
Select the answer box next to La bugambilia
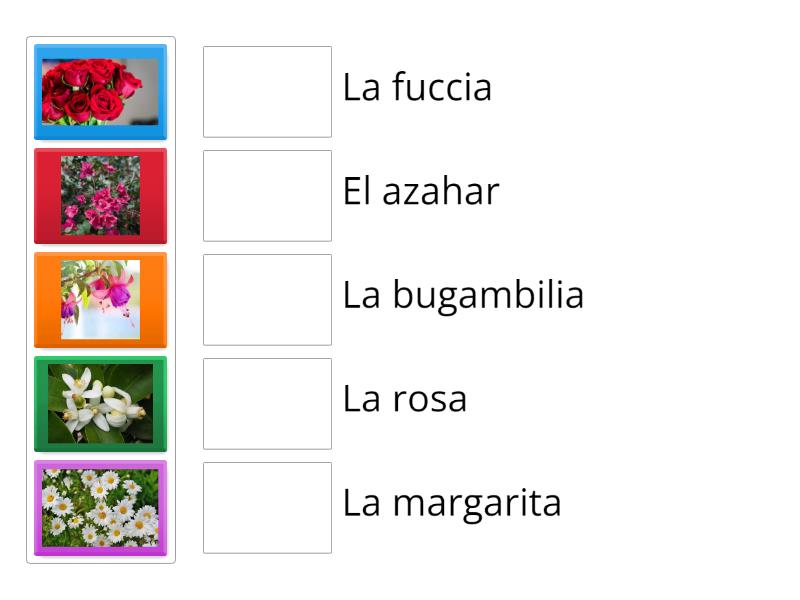(266, 300)
